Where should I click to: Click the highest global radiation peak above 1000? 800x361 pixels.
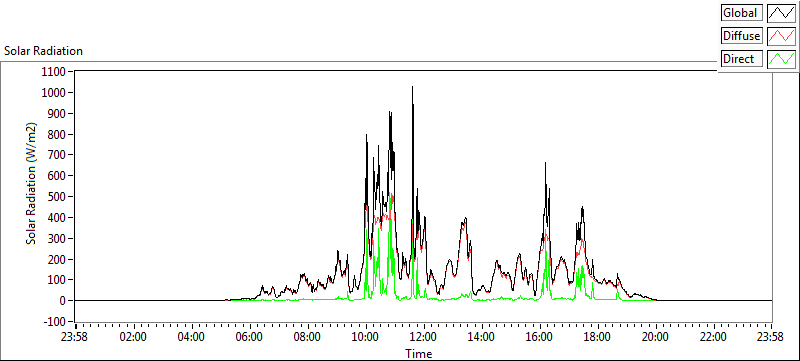(412, 88)
